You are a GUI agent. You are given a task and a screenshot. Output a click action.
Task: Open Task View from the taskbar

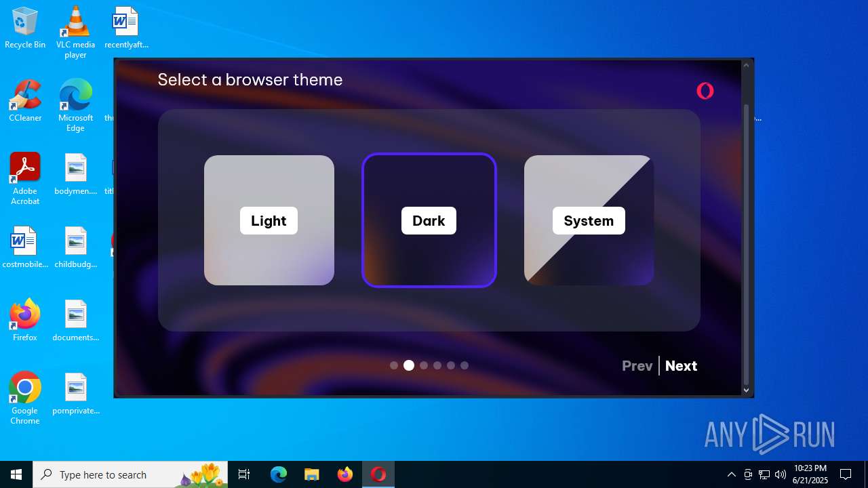click(x=244, y=474)
